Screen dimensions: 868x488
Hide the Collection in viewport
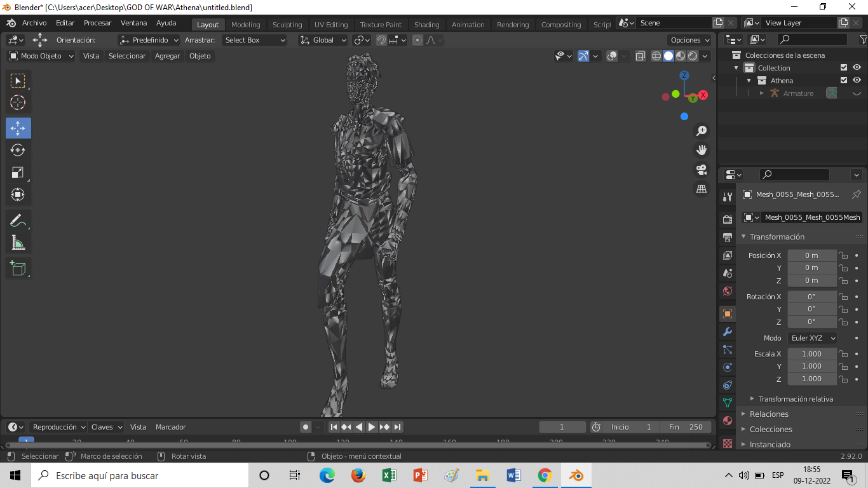point(857,68)
